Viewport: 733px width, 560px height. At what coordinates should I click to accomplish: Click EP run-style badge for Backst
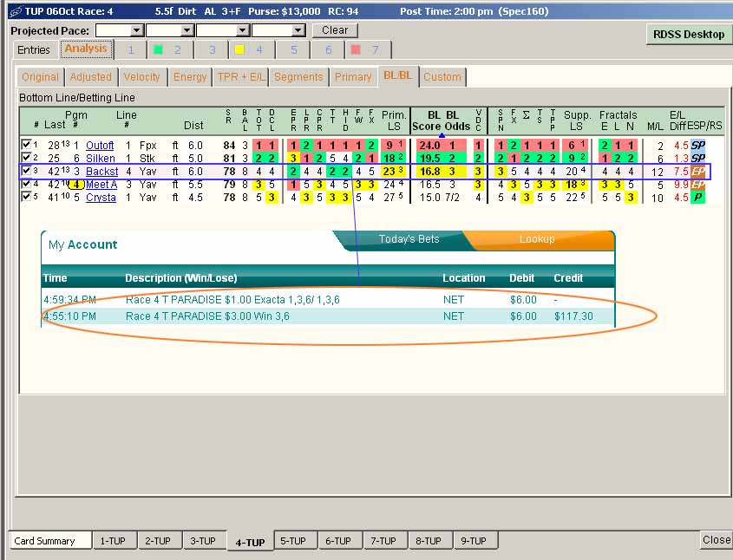[x=698, y=172]
